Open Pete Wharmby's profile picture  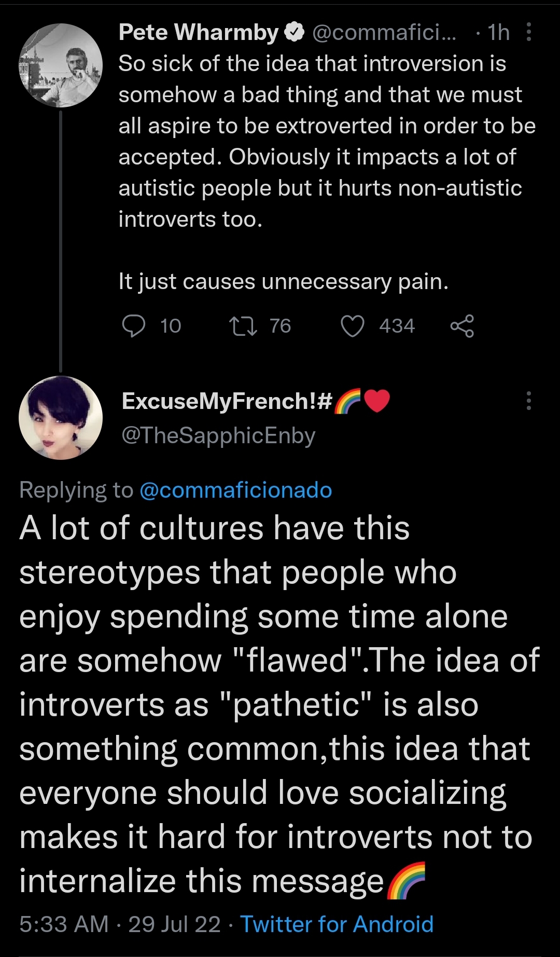(61, 65)
